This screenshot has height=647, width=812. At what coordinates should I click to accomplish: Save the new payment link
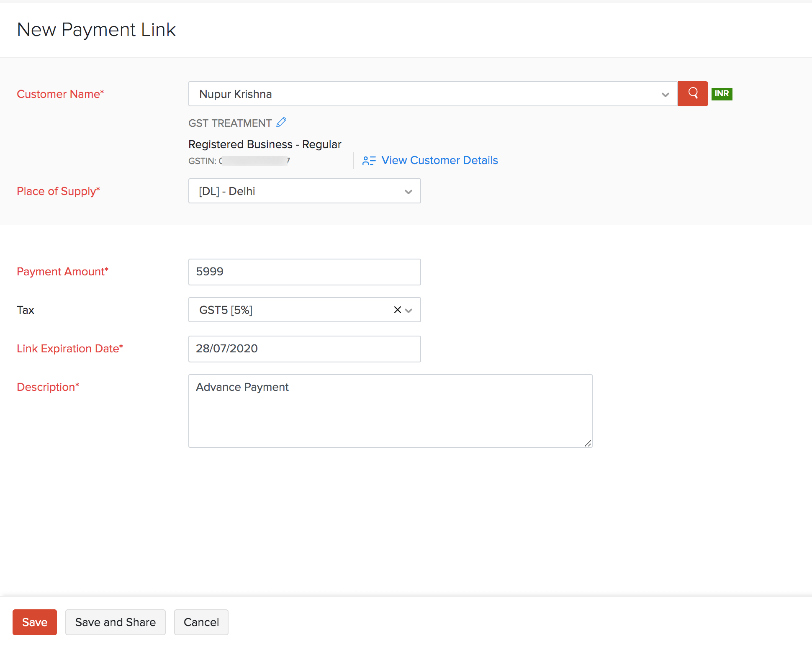coord(34,622)
